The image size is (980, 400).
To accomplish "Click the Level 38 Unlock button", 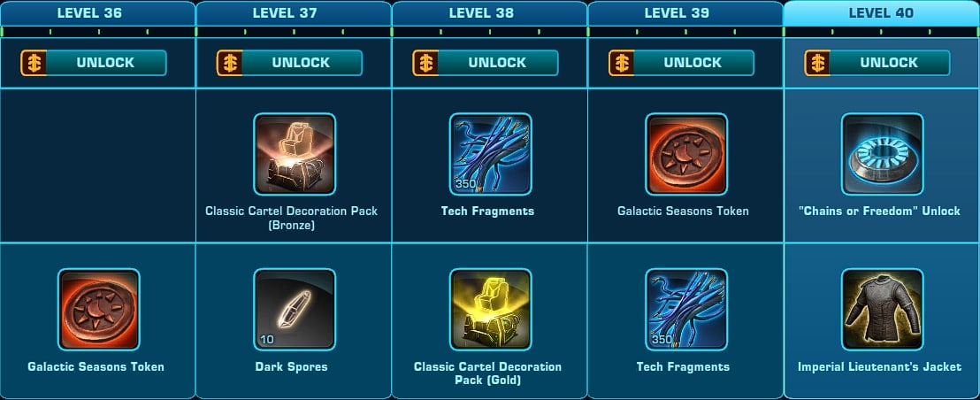I will [486, 63].
